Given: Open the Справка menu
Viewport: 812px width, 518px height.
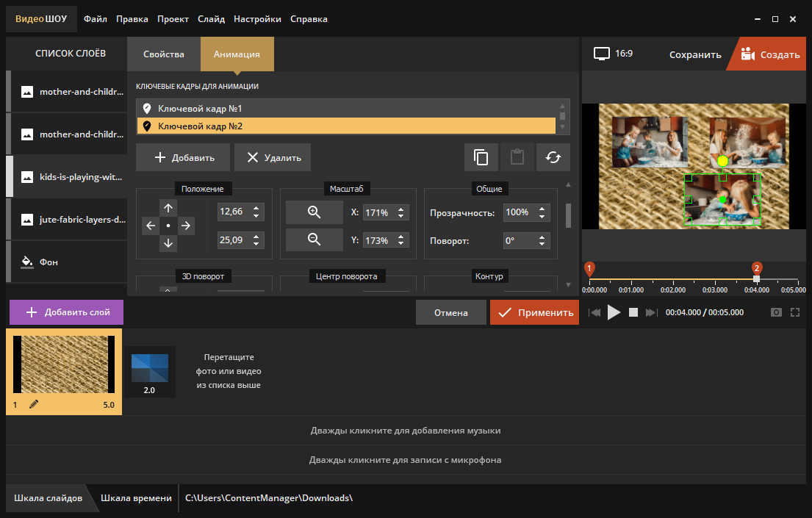Looking at the screenshot, I should [x=309, y=19].
